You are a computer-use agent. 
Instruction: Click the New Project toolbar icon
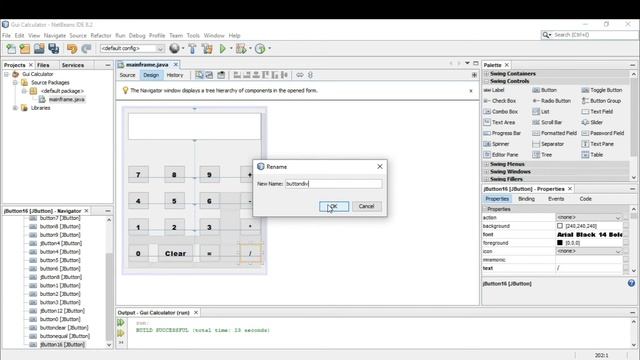pyautogui.click(x=25, y=49)
